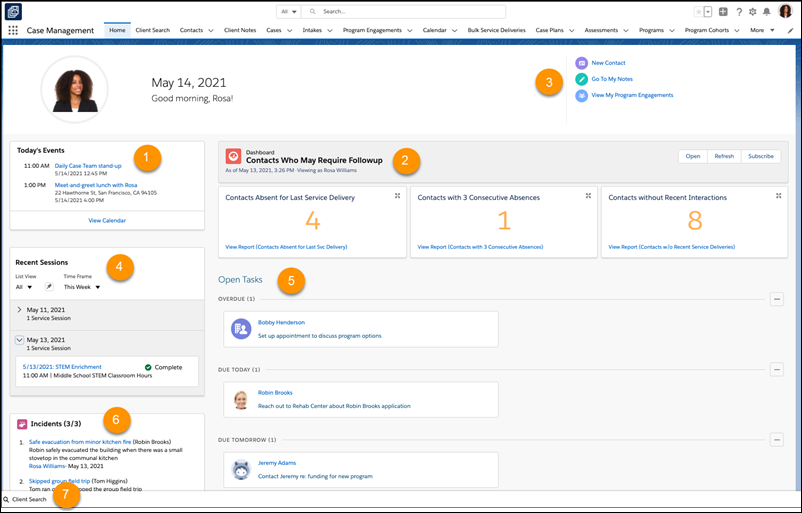Expand the Contacts with 3 Consecutive Absences card
The width and height of the screenshot is (802, 513).
click(x=588, y=196)
